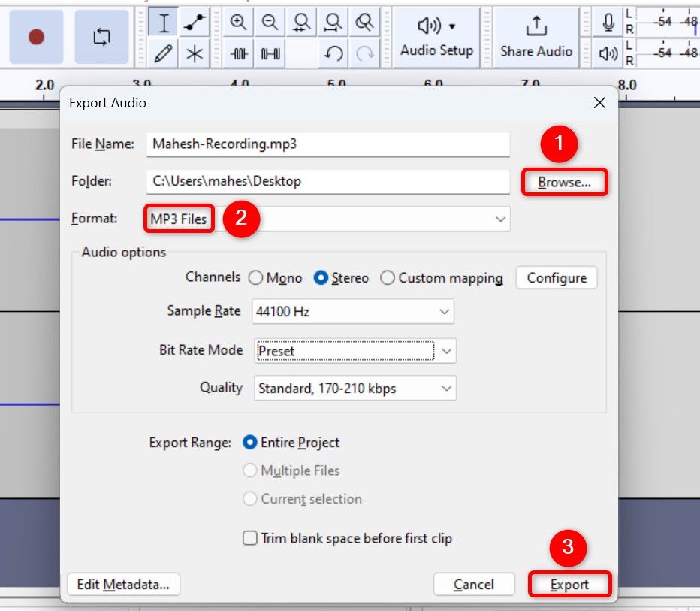Image resolution: width=700 pixels, height=611 pixels.
Task: Select the Draw tool
Action: point(163,54)
